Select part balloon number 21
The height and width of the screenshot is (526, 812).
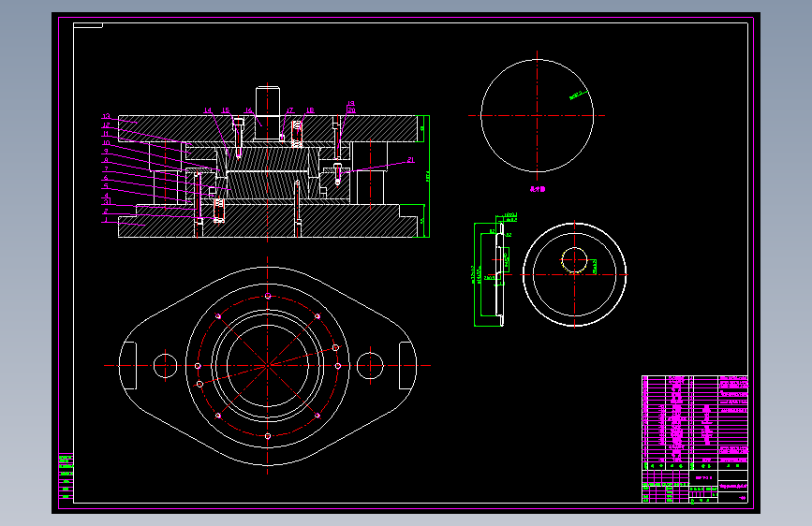[x=410, y=160]
